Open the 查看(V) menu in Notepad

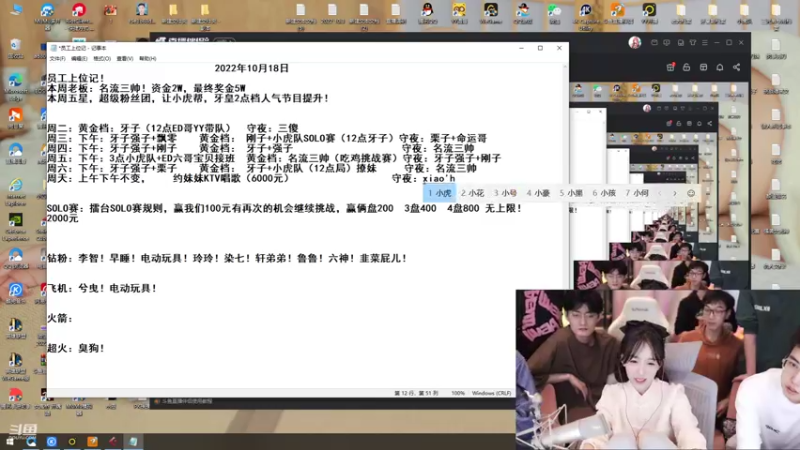124,59
